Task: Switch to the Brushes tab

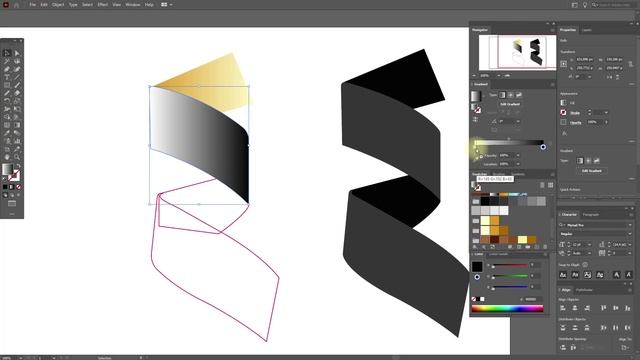Action: coord(499,174)
